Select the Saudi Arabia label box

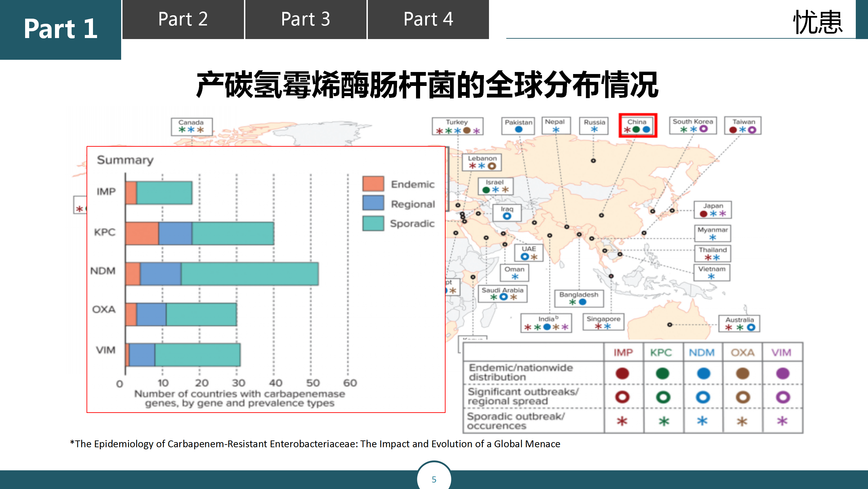[x=503, y=294]
